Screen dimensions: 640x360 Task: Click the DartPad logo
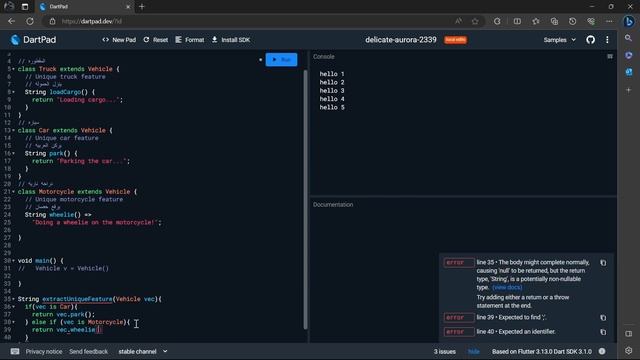(x=33, y=40)
